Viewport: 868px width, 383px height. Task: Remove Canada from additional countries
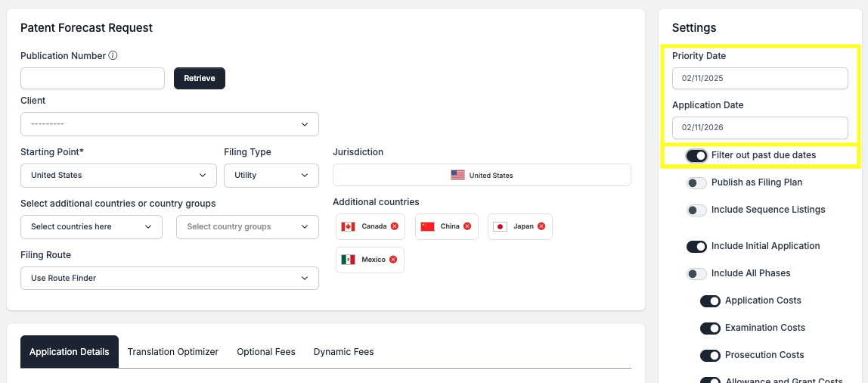click(394, 226)
